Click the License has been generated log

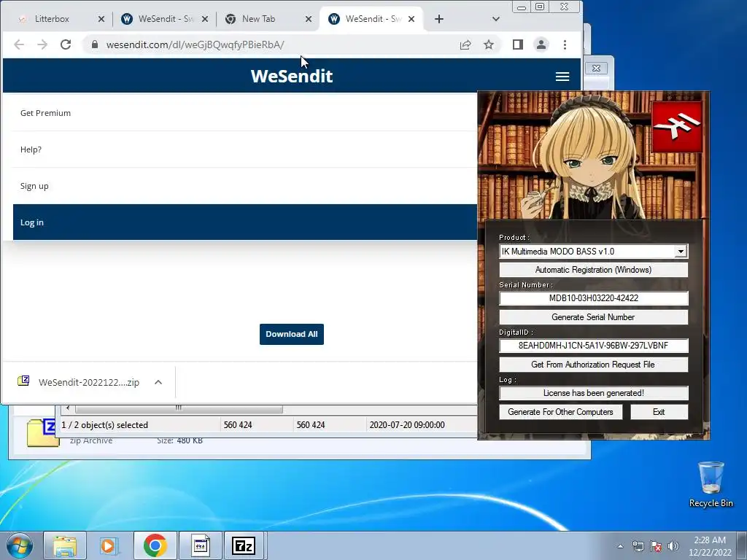coord(594,393)
